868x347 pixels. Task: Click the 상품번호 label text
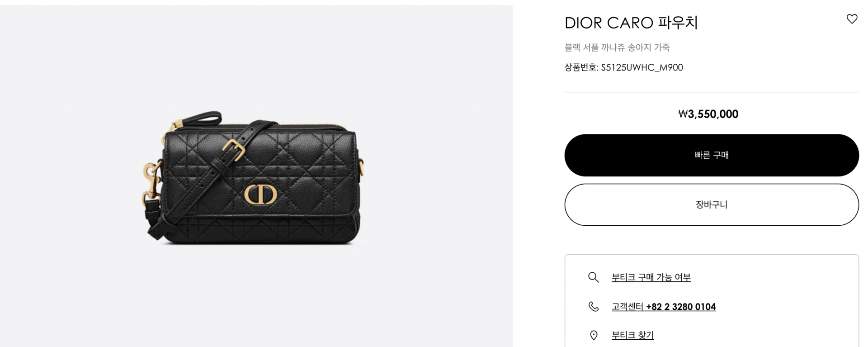[581, 67]
